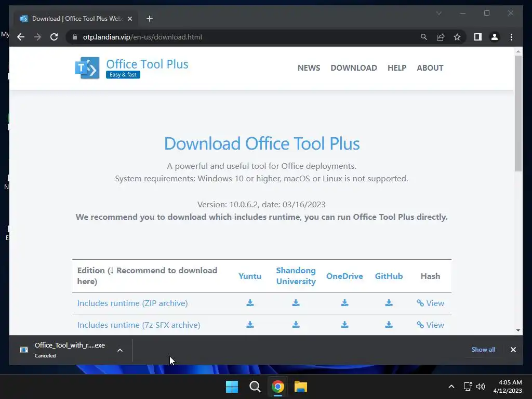Screen dimensions: 532x399
Task: Click the Office Tool Plus title link
Action: (x=147, y=64)
